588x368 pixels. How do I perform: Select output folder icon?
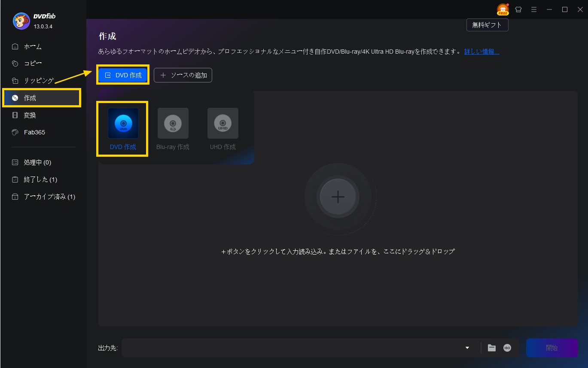pos(492,348)
